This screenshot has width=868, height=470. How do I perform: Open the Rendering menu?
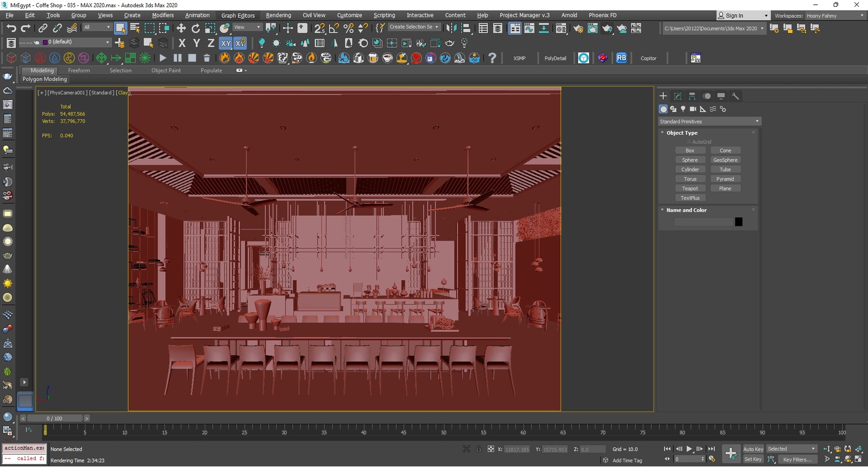point(278,15)
